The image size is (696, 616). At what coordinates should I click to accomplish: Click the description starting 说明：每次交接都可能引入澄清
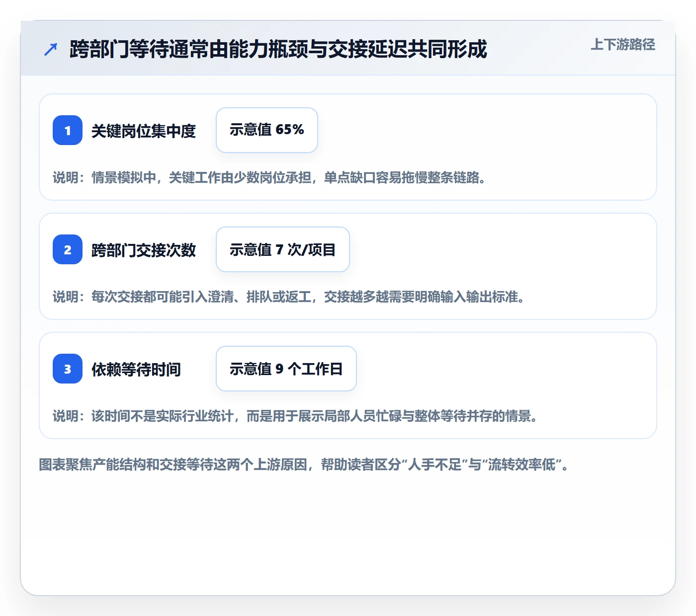tap(289, 297)
